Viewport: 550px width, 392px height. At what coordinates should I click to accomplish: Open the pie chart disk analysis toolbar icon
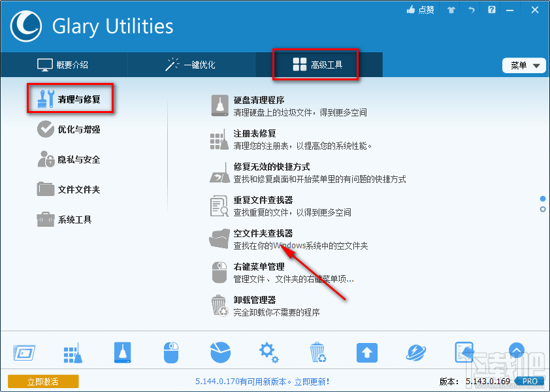click(219, 352)
